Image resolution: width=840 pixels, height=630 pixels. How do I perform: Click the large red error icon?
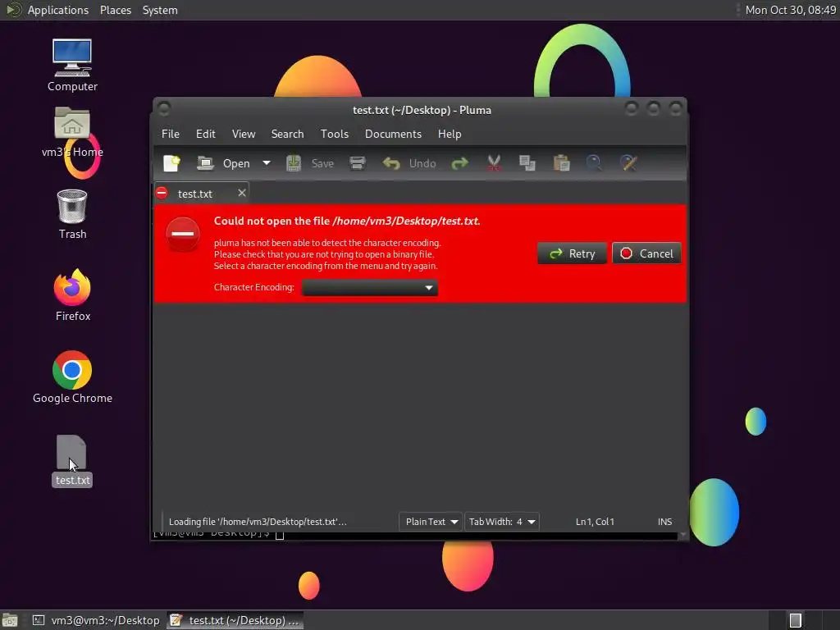(183, 234)
